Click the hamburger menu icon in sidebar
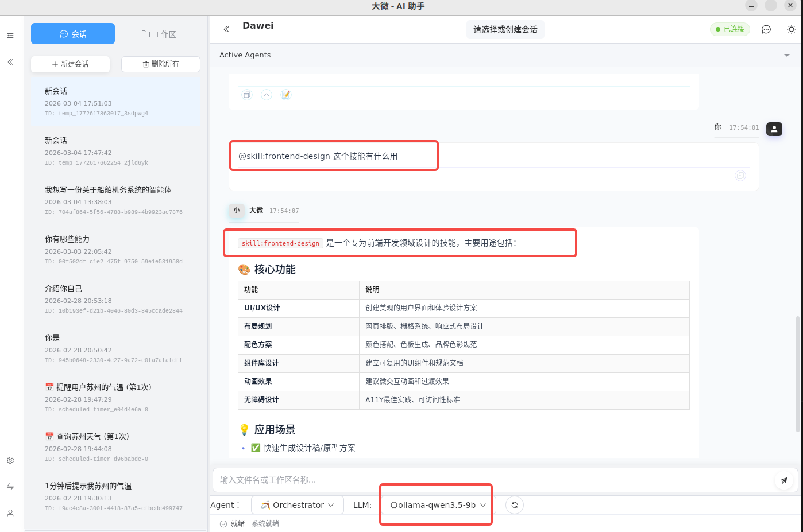This screenshot has width=803, height=532. pos(10,36)
